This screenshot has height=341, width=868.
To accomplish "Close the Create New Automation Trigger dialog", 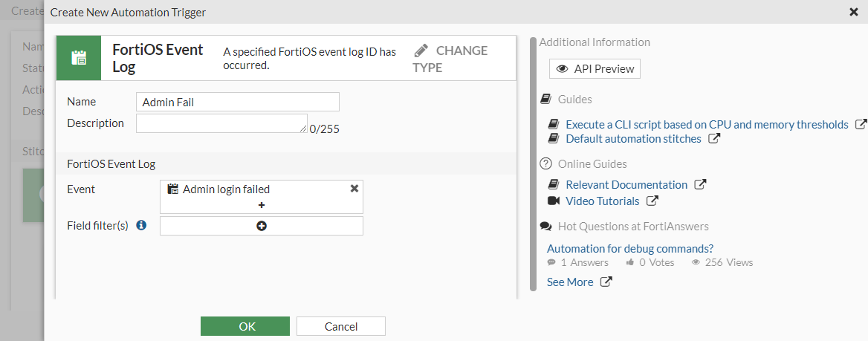I will 854,12.
